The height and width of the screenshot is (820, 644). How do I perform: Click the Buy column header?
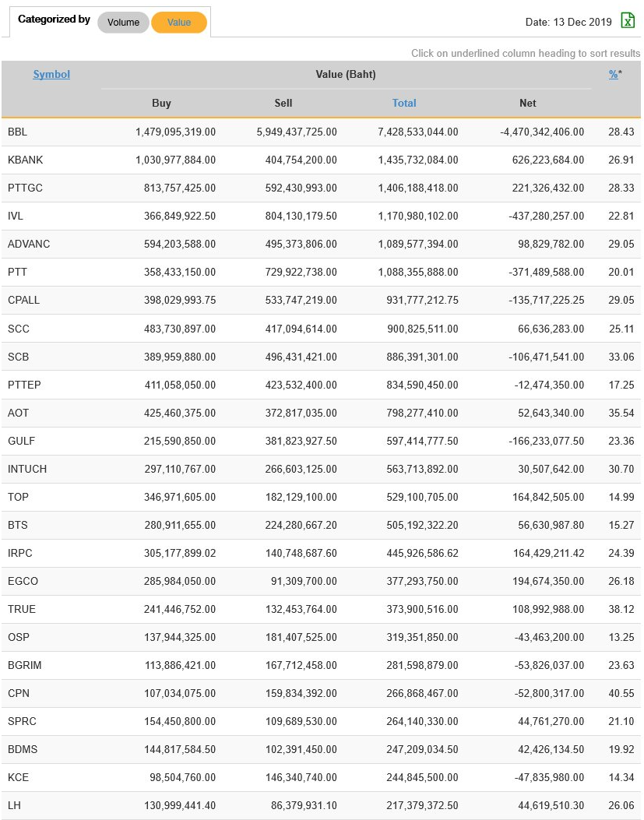tap(161, 103)
